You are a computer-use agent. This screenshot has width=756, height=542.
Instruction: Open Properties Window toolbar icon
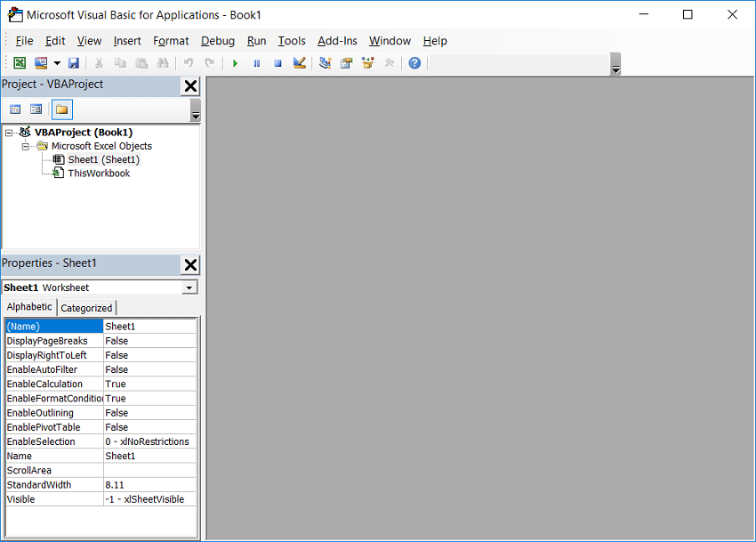coord(346,63)
